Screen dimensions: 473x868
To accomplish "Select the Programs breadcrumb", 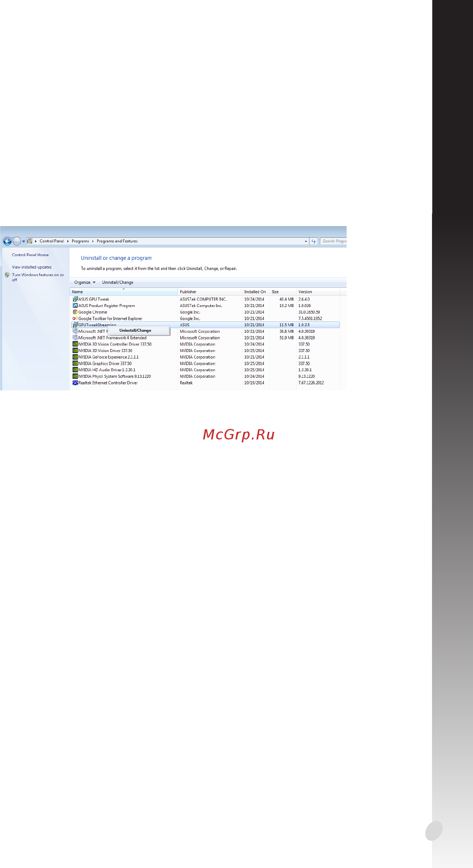I will (x=80, y=241).
